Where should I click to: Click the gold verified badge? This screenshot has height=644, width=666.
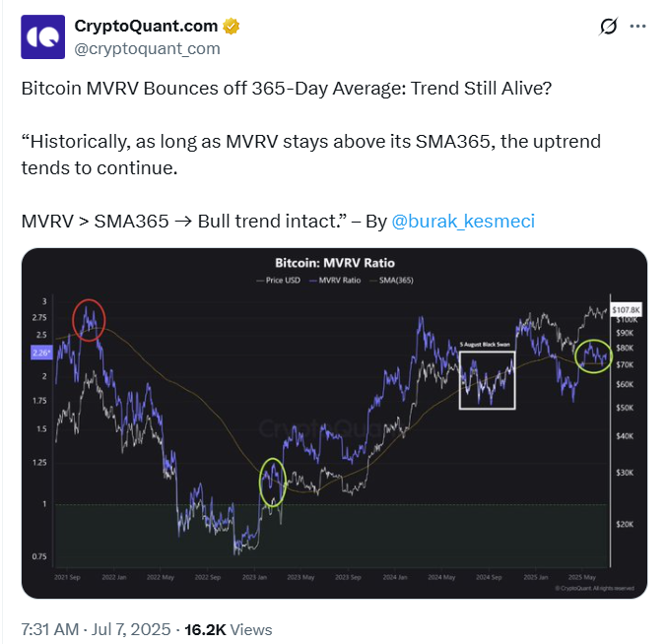tap(232, 27)
